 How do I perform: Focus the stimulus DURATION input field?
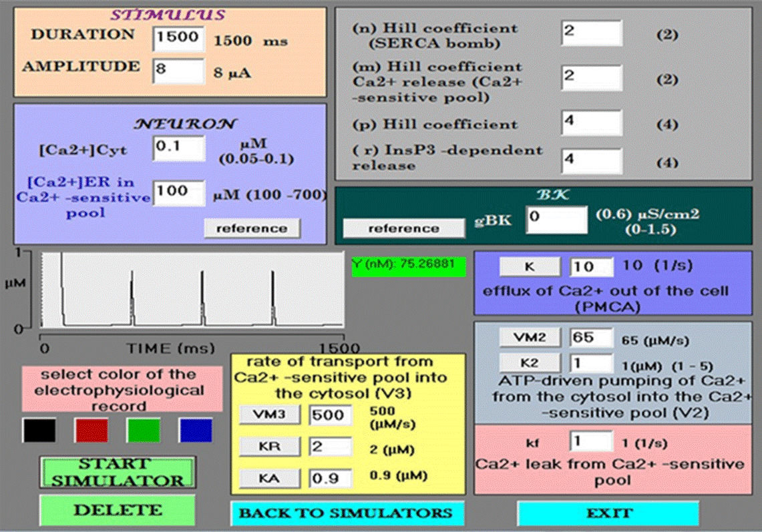pos(178,38)
